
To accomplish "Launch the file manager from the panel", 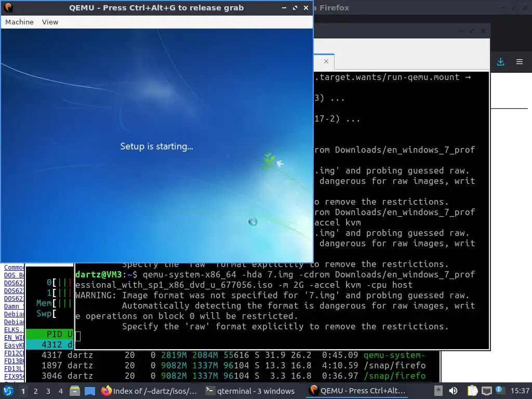I will pos(75,391).
